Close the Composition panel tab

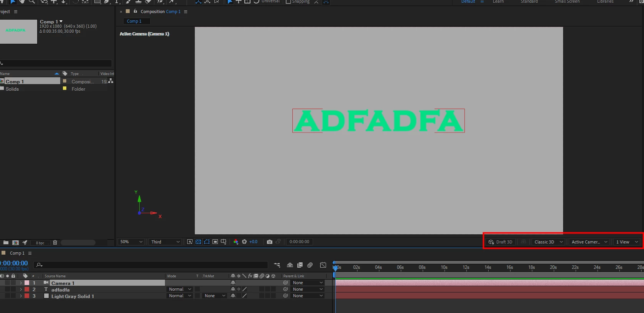(x=121, y=12)
